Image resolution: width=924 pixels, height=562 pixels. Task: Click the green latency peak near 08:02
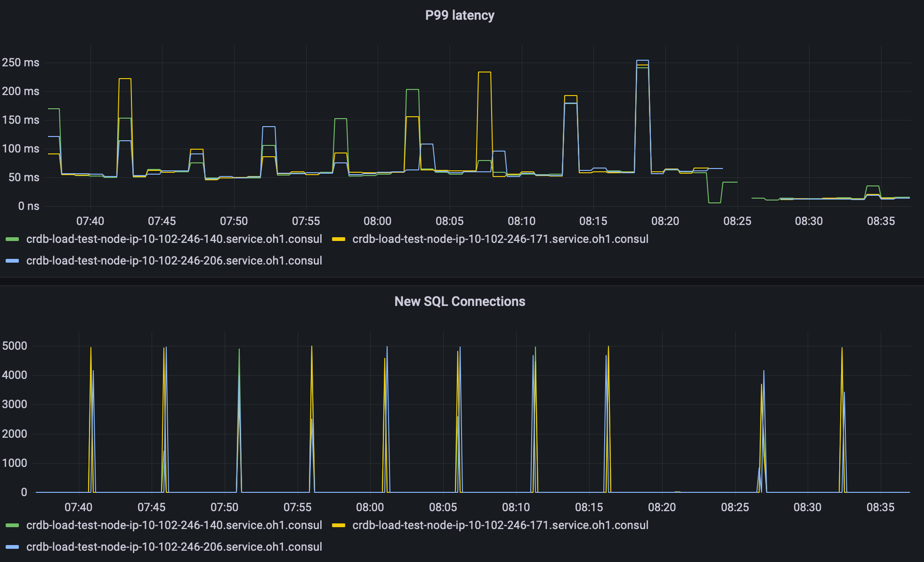(413, 89)
